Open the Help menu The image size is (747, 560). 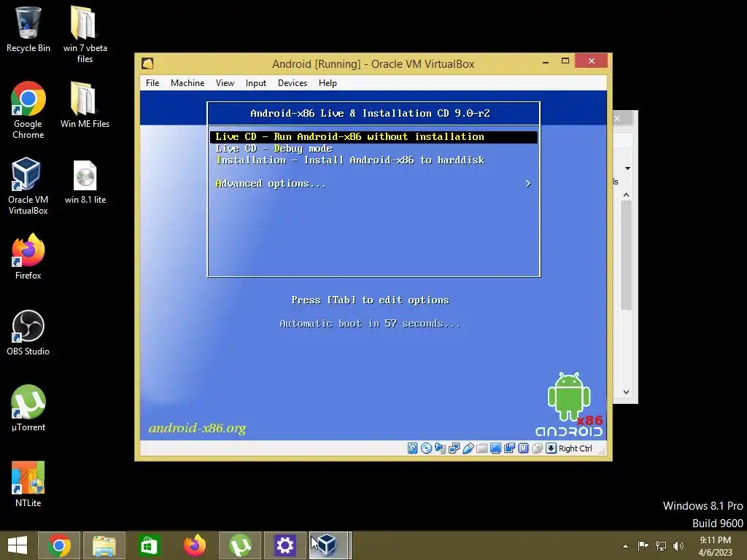click(x=328, y=83)
